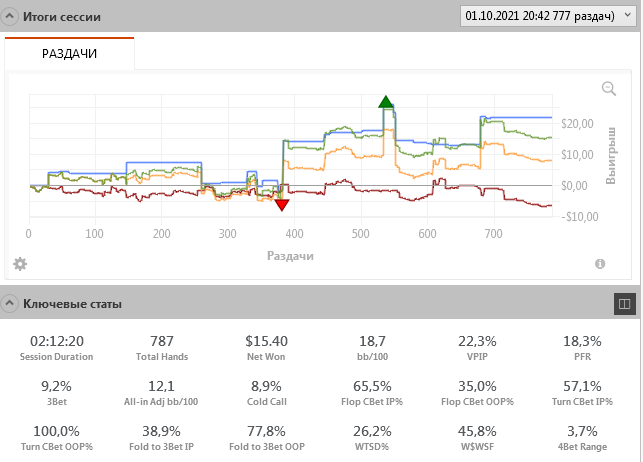This screenshot has width=643, height=462.
Task: Select the РАЗДАЧИ tab
Action: tap(69, 53)
